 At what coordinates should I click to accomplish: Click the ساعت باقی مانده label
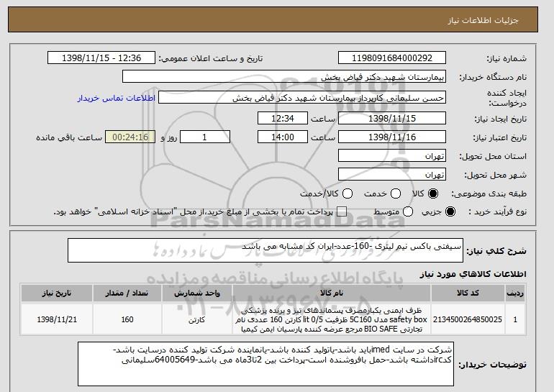coord(69,137)
